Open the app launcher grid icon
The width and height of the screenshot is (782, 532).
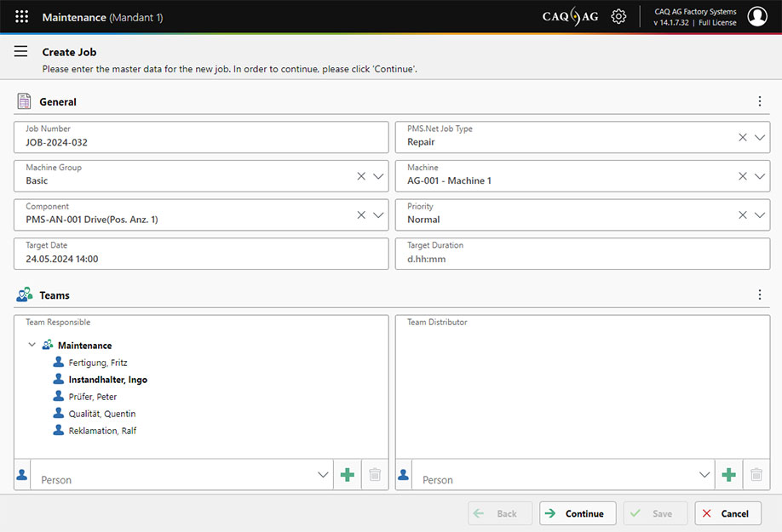[x=22, y=17]
